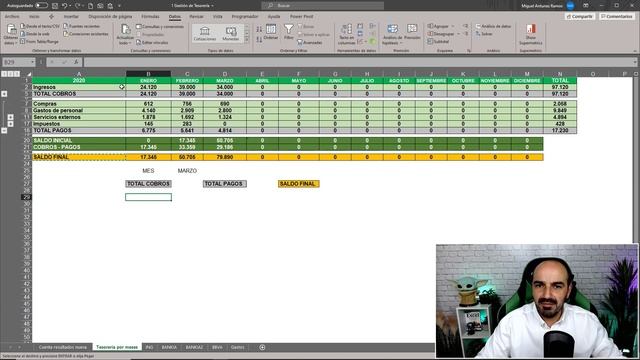Open the Solver tool

coord(484,34)
